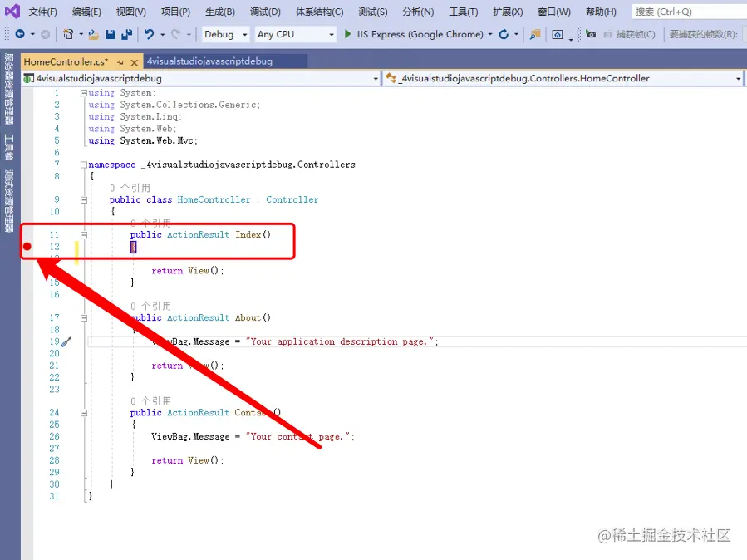Collapse the using directives block
This screenshot has width=747, height=560.
pos(84,93)
